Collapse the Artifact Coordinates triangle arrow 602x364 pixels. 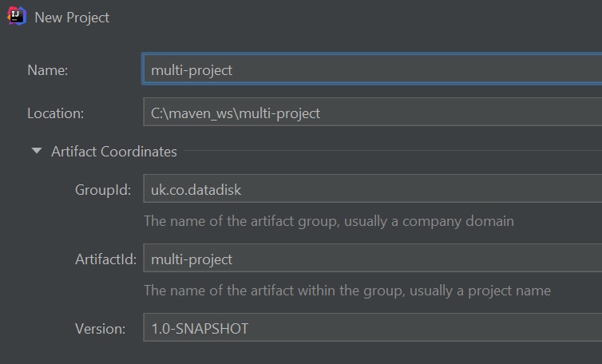(36, 151)
